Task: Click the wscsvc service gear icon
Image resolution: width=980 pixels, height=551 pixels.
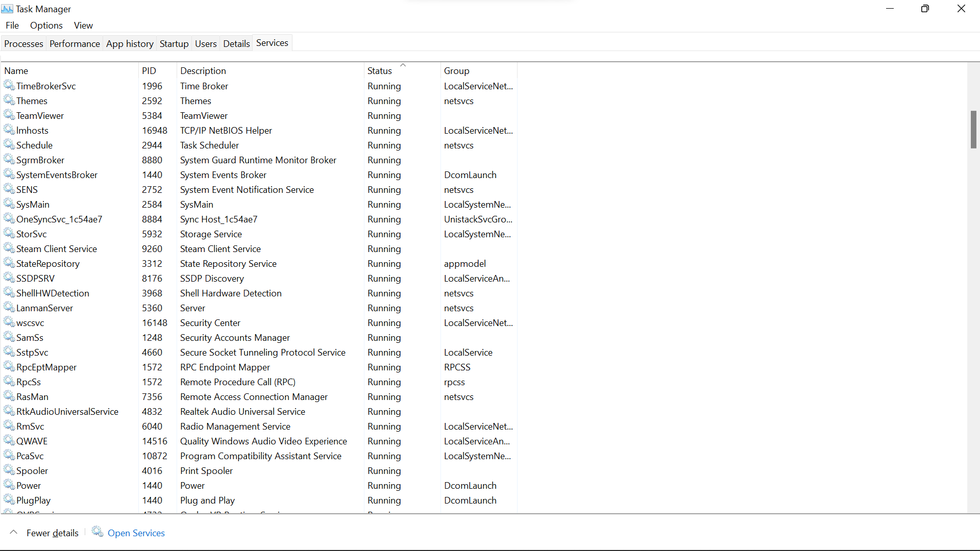Action: point(9,322)
